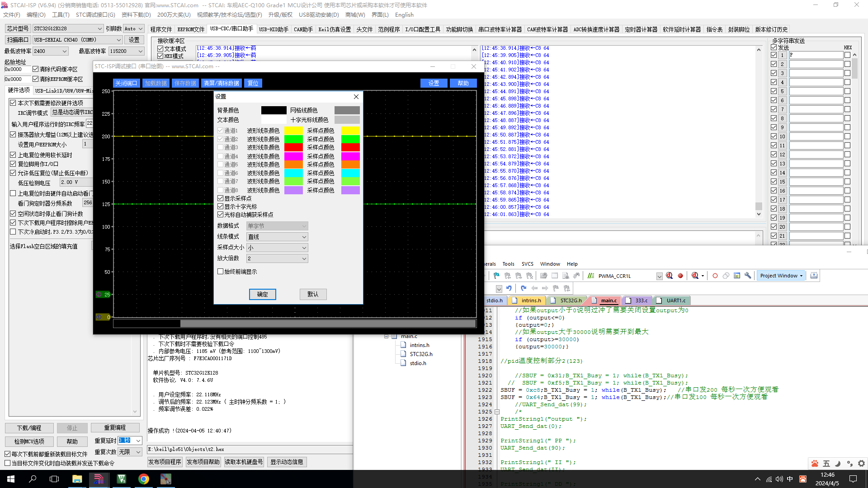Image resolution: width=868 pixels, height=488 pixels.
Task: Open Tools menu in Keil
Action: (x=508, y=264)
